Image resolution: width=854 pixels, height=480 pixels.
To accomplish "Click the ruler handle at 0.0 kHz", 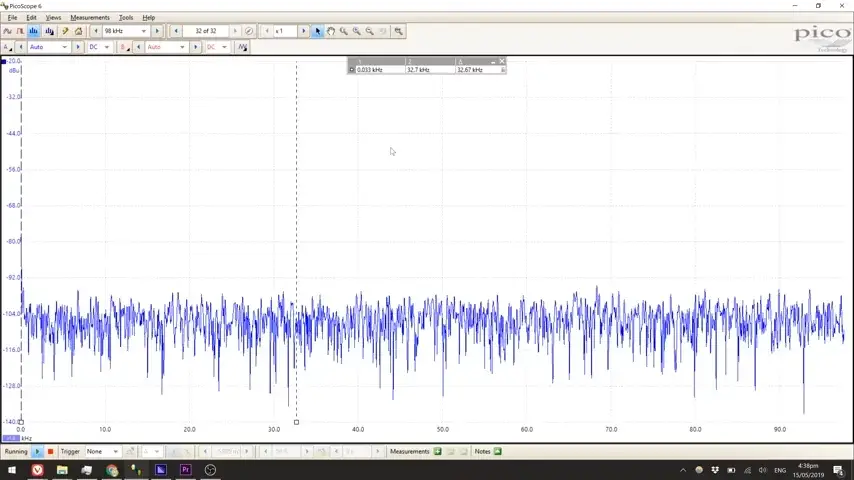I will click(x=21, y=422).
